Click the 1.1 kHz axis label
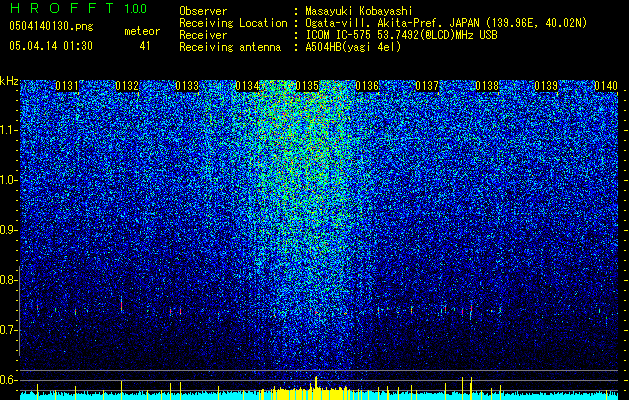 pyautogui.click(x=9, y=130)
